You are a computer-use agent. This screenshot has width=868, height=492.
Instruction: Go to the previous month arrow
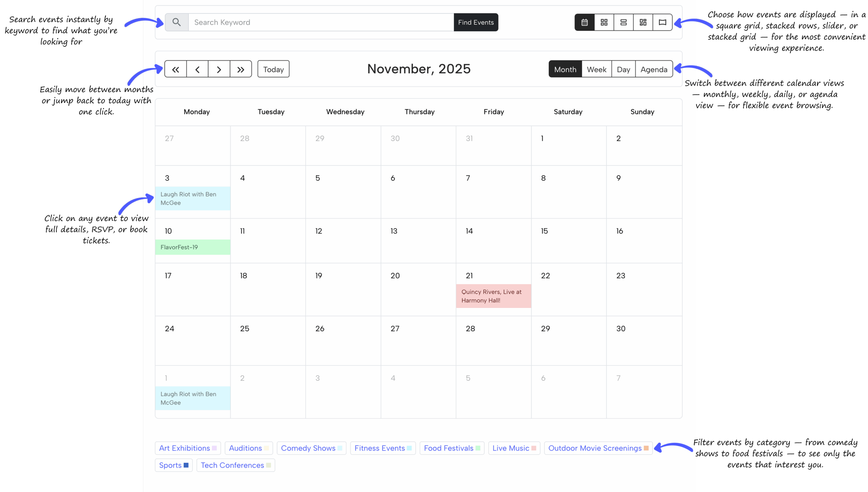(x=197, y=69)
